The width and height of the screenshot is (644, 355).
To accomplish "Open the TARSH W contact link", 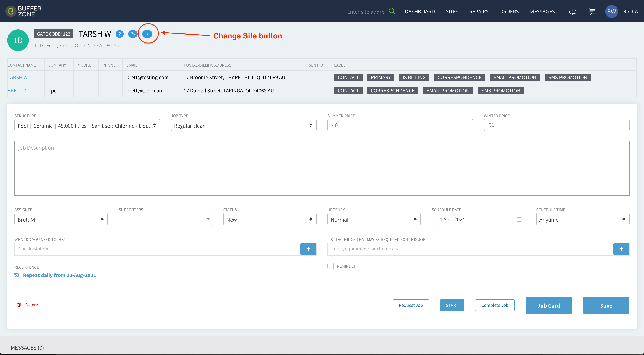I will 17,77.
